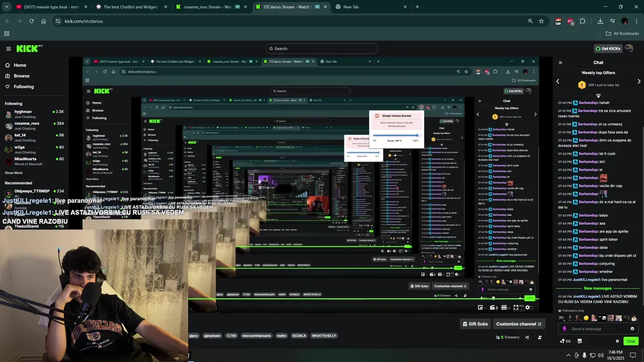Open w2ge channel in Following list

pyautogui.click(x=34, y=149)
